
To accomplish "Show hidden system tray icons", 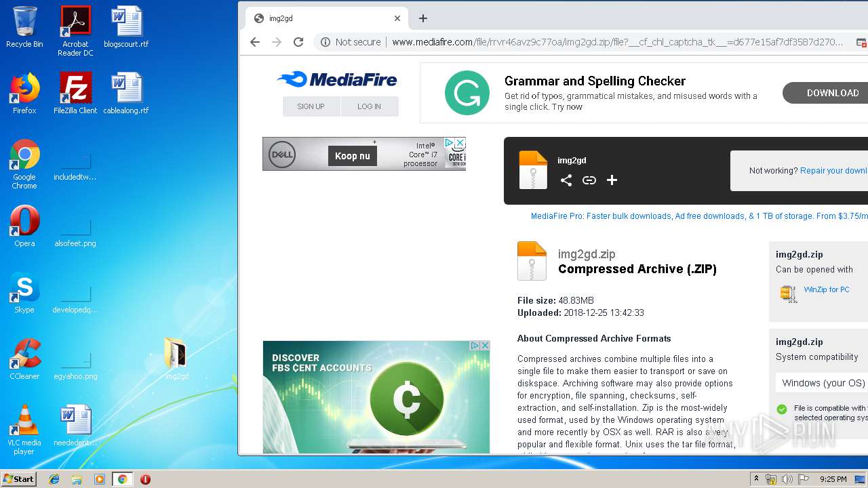I will (756, 479).
